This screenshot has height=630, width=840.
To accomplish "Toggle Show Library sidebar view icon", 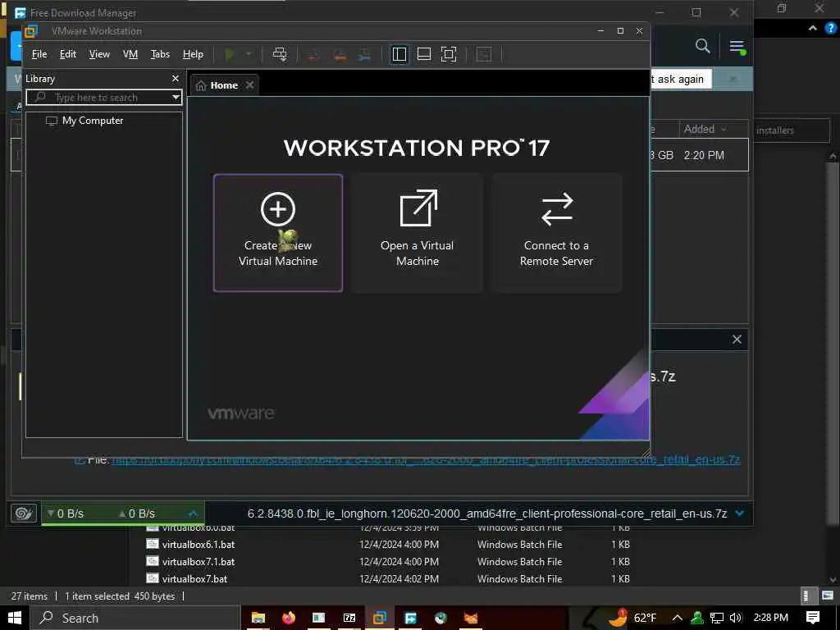I will pos(399,54).
